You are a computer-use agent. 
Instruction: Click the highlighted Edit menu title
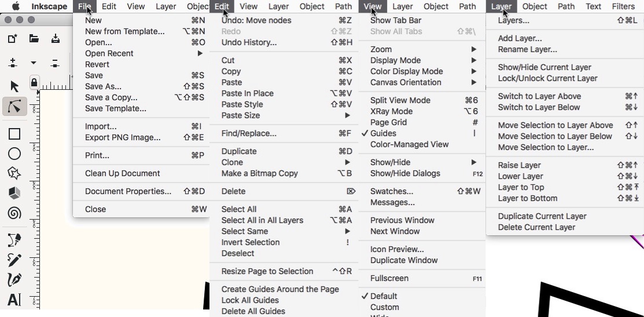222,6
